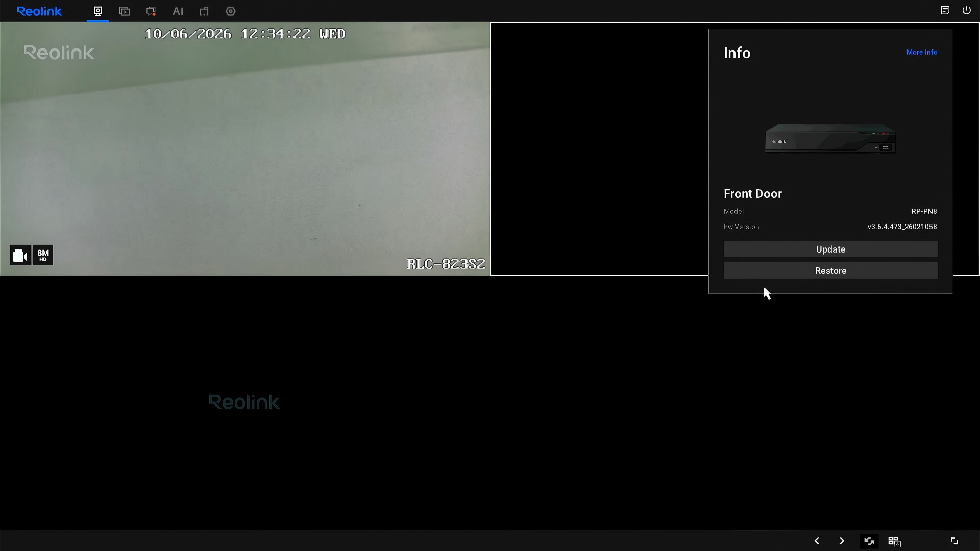Viewport: 980px width, 551px height.
Task: Open the settings hexagon icon
Action: (231, 11)
